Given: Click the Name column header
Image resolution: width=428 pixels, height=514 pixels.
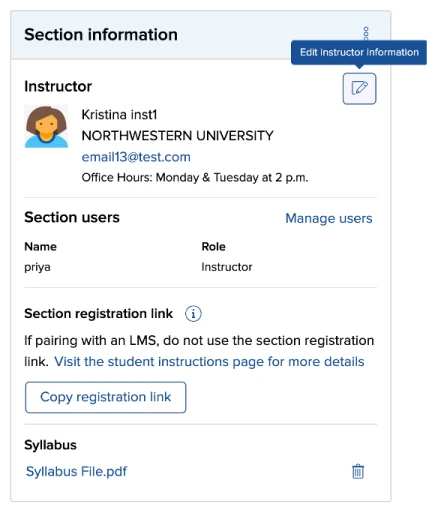Looking at the screenshot, I should [x=40, y=247].
